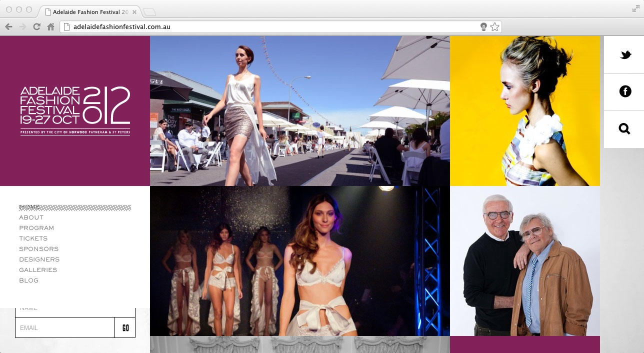Select the Adelaide Fashion Festival tab
644x353 pixels.
(90, 12)
